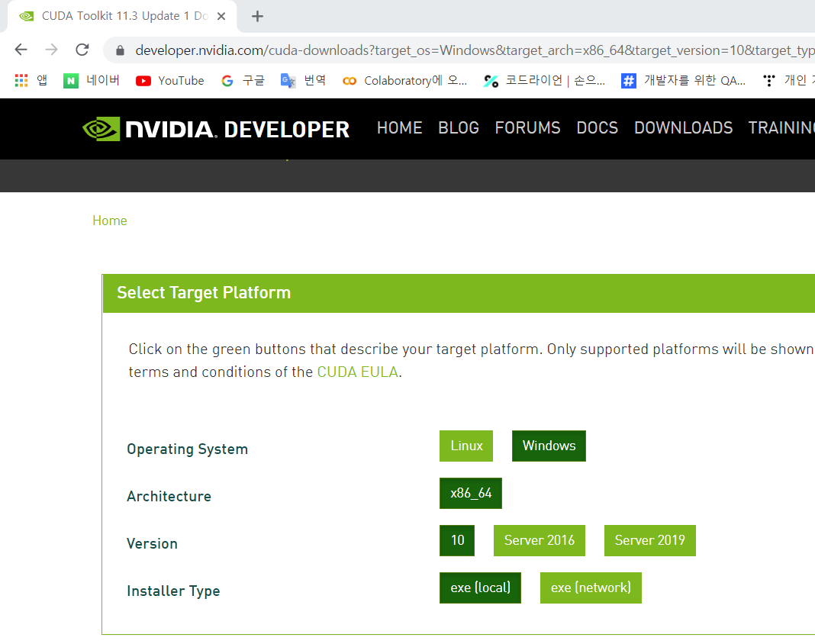This screenshot has height=644, width=815.
Task: Select Server 2019 version
Action: 649,540
